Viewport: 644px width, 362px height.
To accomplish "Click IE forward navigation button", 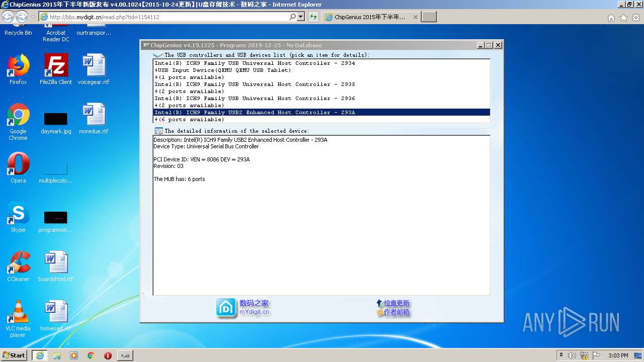I will point(22,17).
